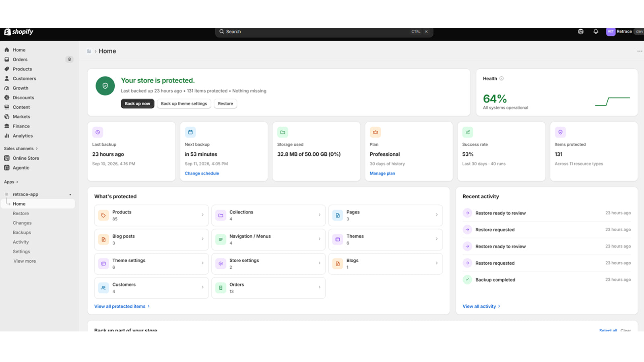
Task: Click the Sidekick assistant icon in top bar
Action: [x=581, y=31]
